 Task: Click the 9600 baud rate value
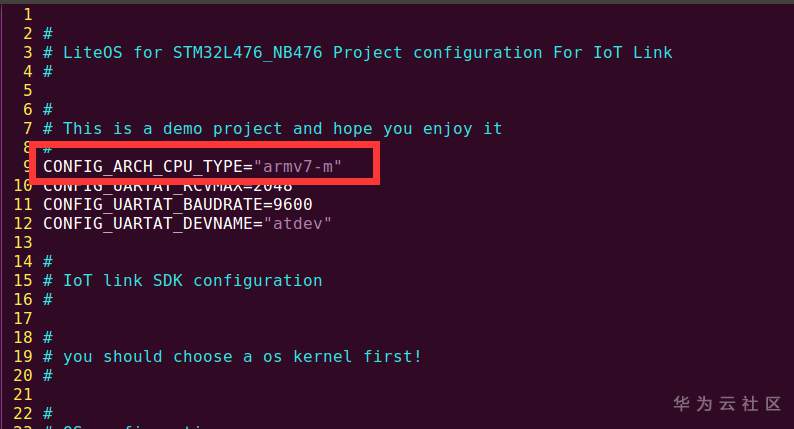click(x=282, y=204)
